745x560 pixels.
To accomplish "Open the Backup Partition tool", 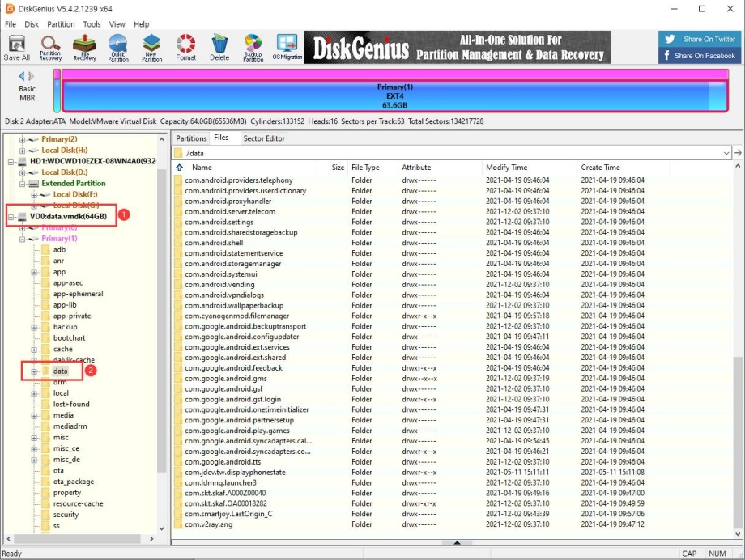I will coord(253,48).
